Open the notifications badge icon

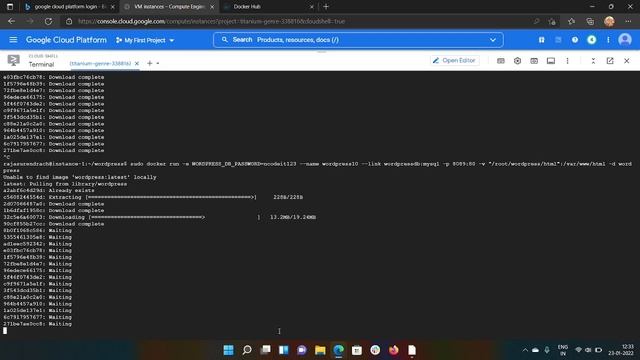pos(591,40)
